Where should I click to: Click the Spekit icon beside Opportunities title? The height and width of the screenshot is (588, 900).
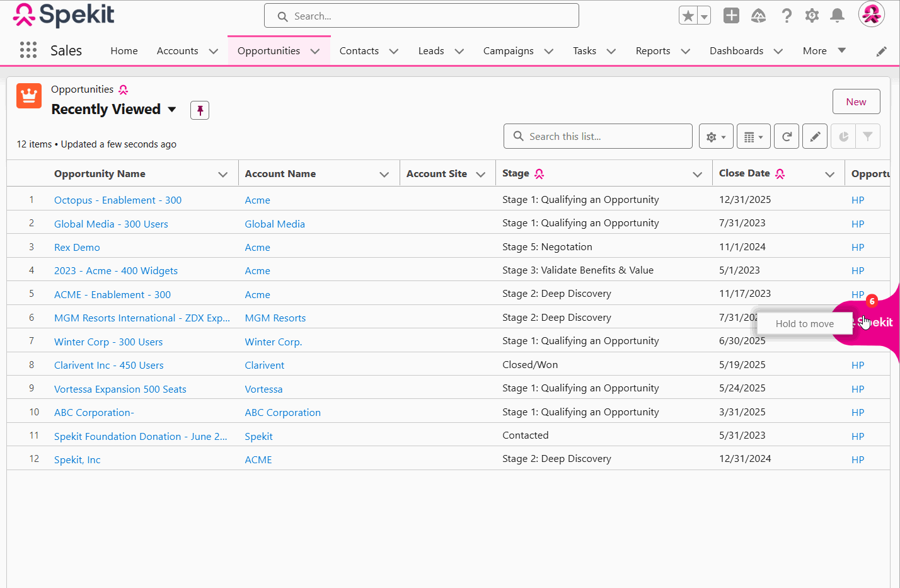[124, 89]
